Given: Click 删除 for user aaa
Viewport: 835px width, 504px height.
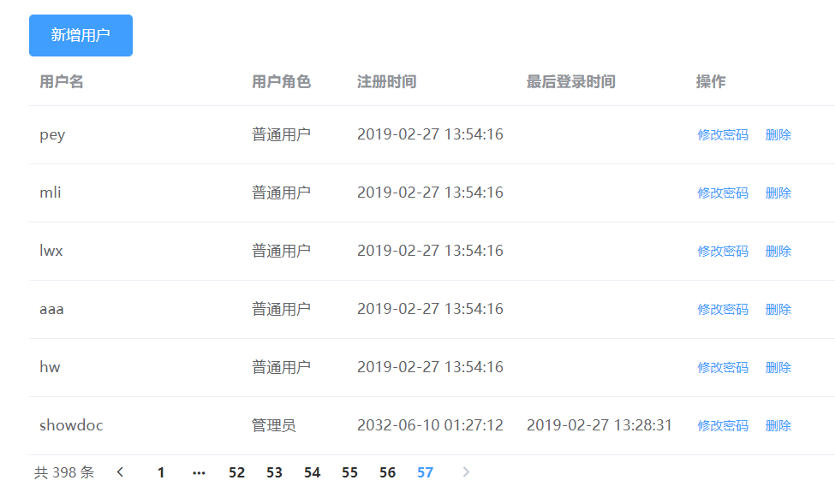Looking at the screenshot, I should (x=778, y=309).
